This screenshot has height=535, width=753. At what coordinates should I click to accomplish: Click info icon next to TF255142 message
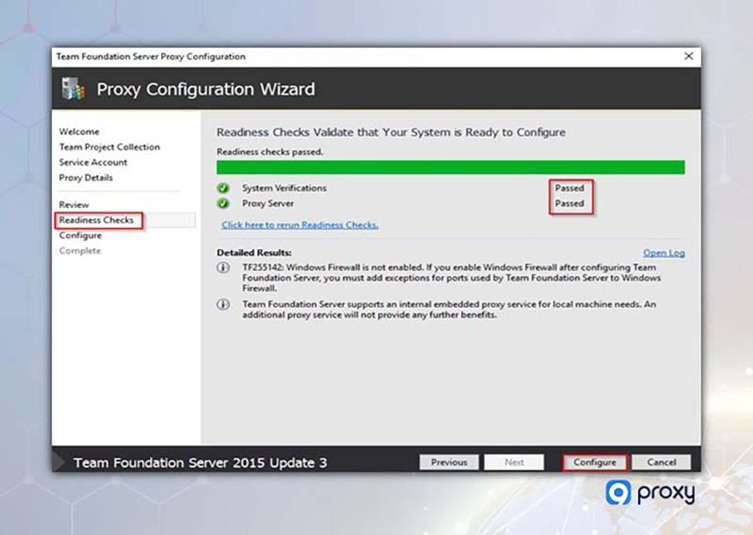click(223, 269)
